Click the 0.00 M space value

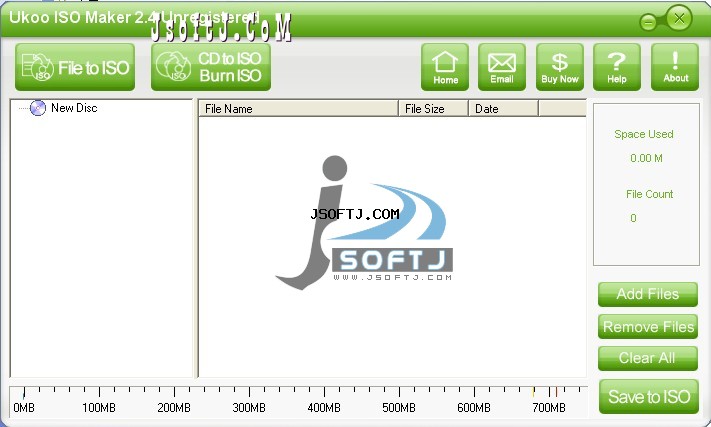coord(646,158)
